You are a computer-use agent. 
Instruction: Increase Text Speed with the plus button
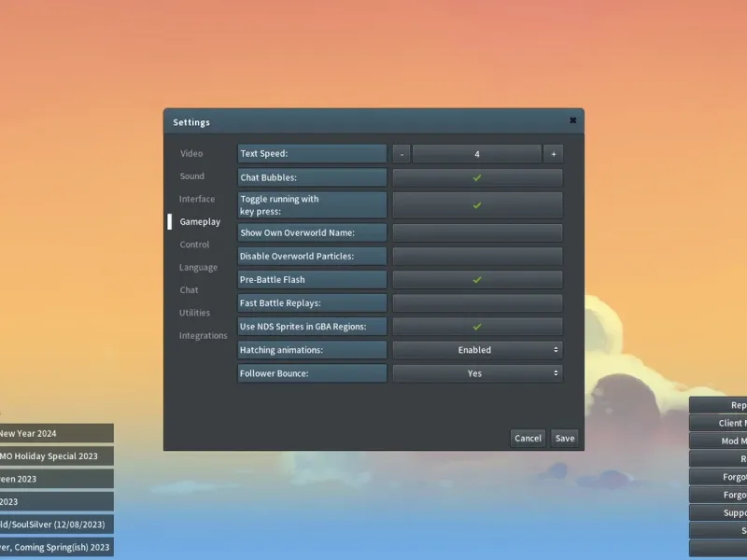(553, 154)
